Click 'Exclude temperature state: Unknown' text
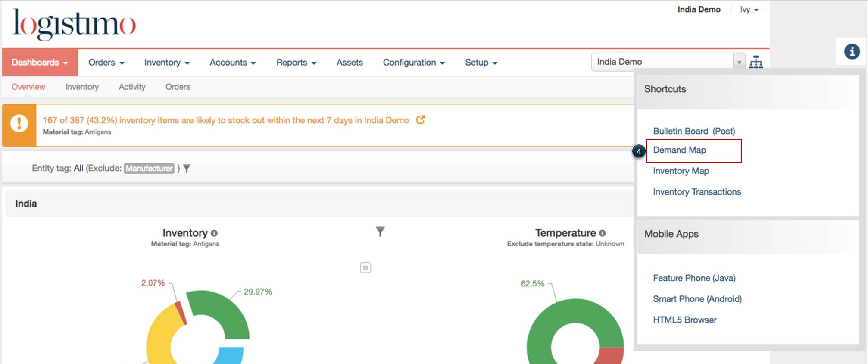 [565, 244]
